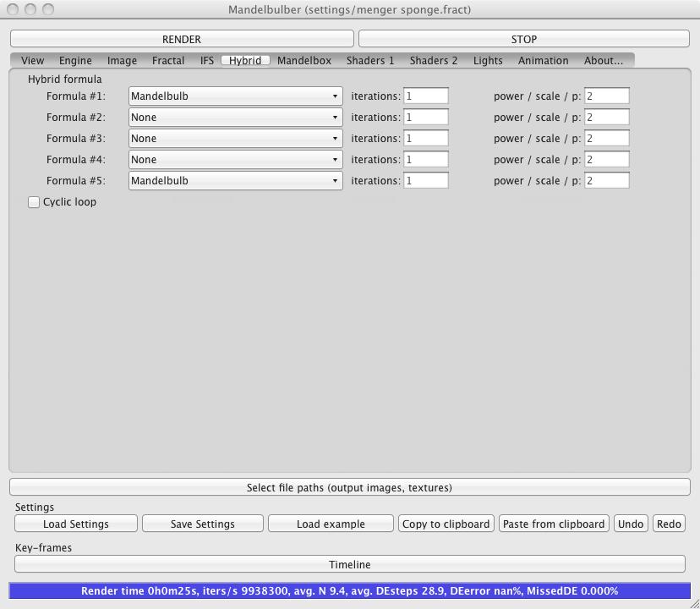Open the Formula #1 dropdown
Viewport: 700px width, 609px height.
[x=235, y=96]
